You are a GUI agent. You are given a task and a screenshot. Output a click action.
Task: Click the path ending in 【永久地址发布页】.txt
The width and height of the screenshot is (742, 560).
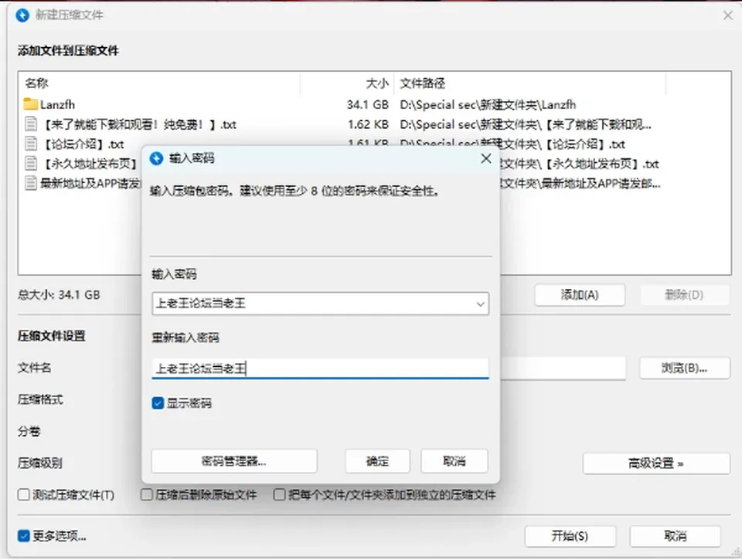580,164
